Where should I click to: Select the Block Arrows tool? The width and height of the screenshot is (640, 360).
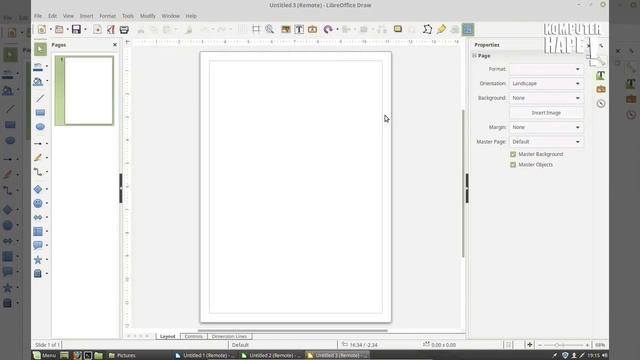click(38, 217)
